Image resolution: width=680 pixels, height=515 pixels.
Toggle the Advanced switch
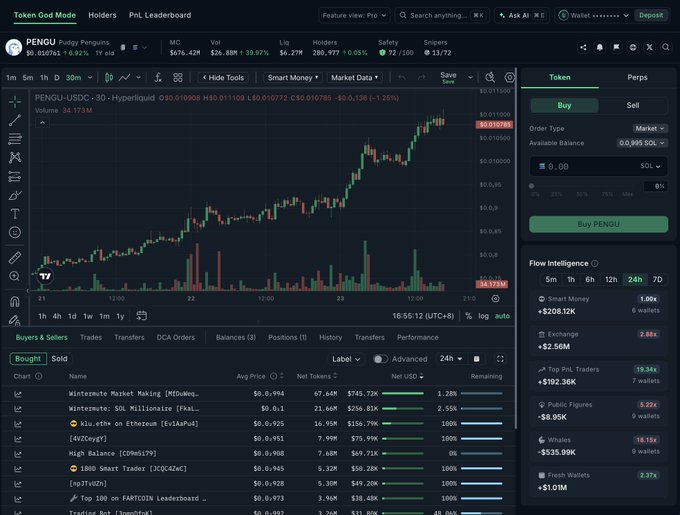click(380, 359)
